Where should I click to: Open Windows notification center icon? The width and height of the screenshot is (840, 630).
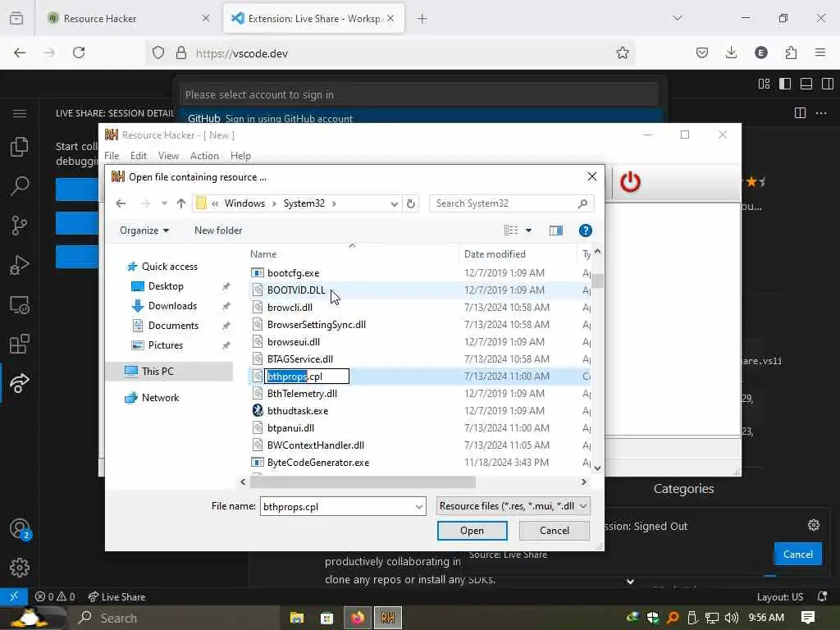(808, 618)
